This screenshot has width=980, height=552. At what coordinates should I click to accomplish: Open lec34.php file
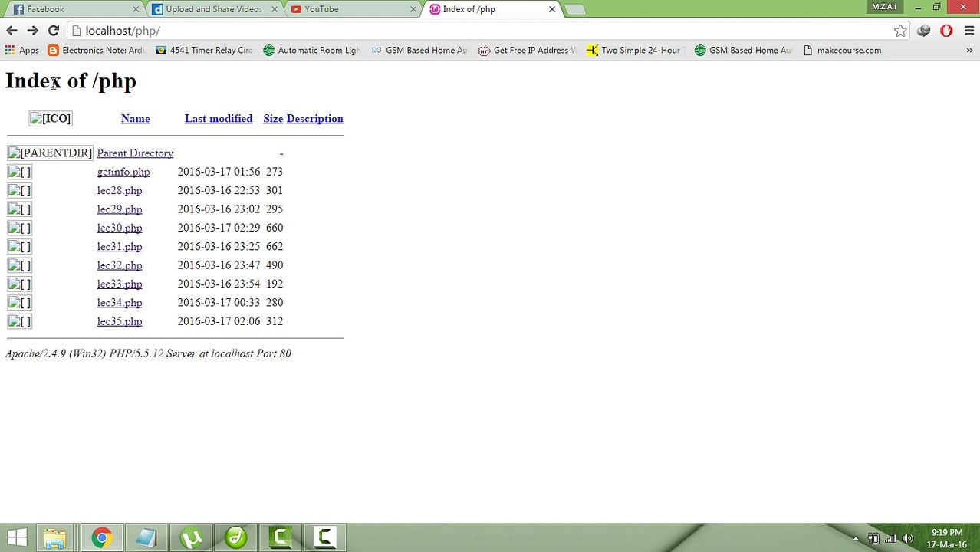click(x=120, y=303)
